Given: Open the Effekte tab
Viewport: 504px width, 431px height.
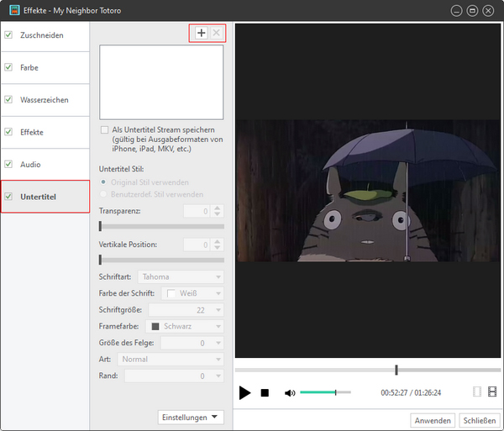Looking at the screenshot, I should tap(45, 133).
